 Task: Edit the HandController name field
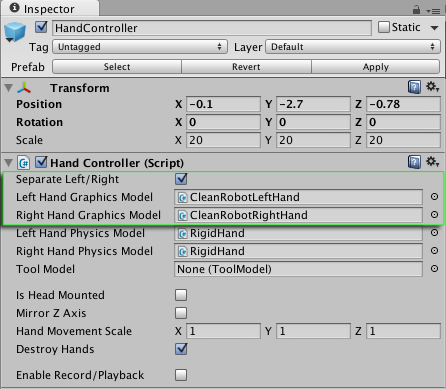212,28
